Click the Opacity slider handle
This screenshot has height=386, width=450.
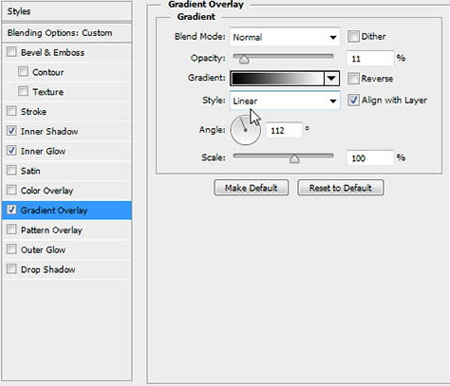point(244,59)
